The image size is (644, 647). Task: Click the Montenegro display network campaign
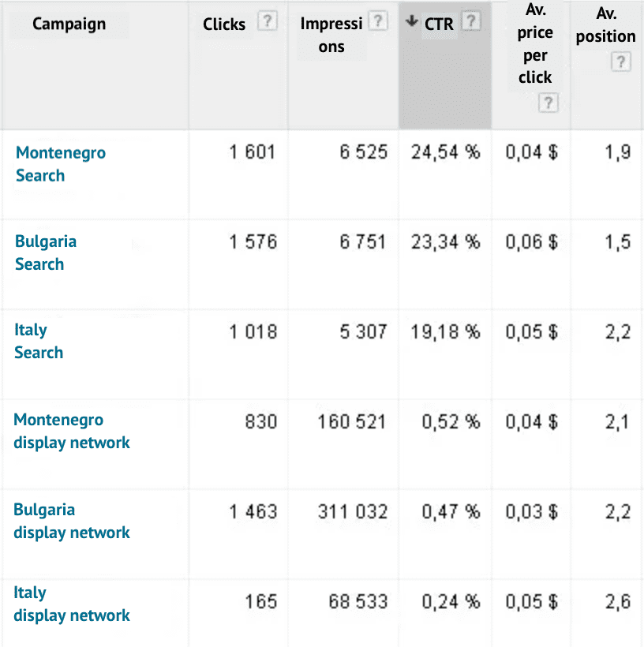coord(71,431)
